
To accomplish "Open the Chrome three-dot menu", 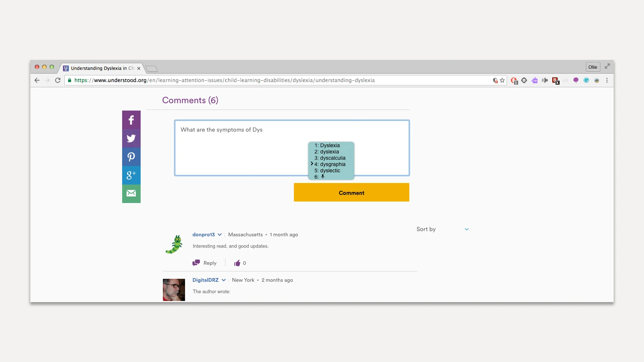I will (x=607, y=80).
